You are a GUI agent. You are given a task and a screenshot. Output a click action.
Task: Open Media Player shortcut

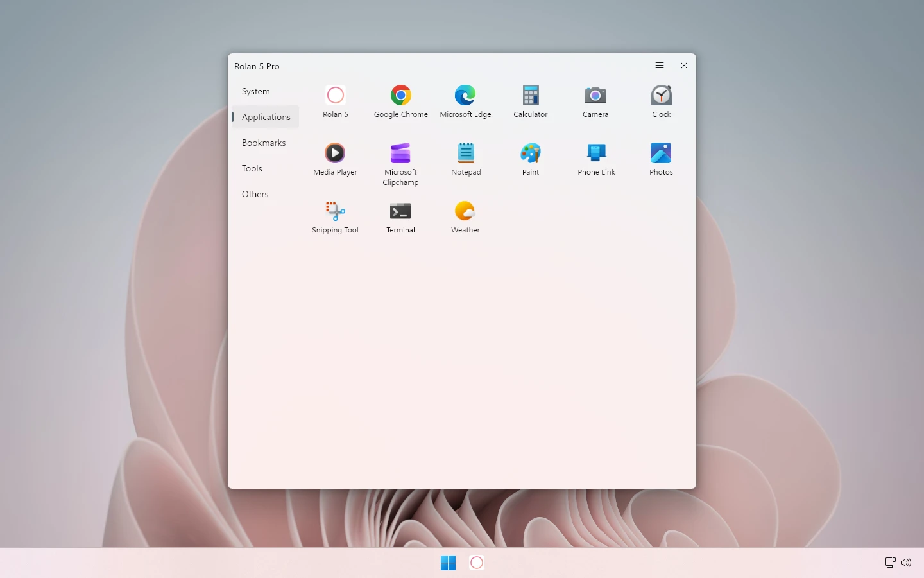(335, 159)
